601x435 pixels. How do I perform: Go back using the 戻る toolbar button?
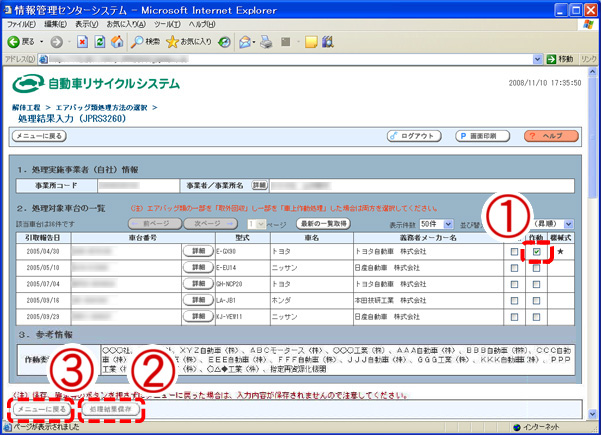click(21, 42)
